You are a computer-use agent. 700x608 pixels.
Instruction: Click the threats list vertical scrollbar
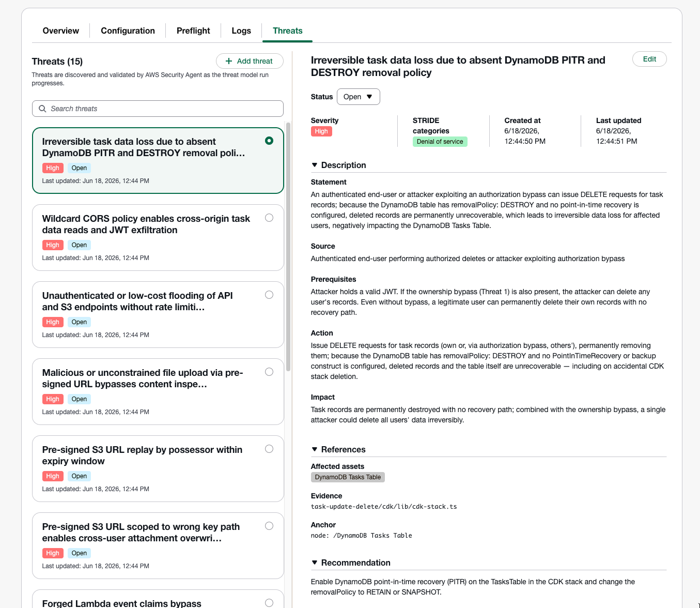(288, 247)
